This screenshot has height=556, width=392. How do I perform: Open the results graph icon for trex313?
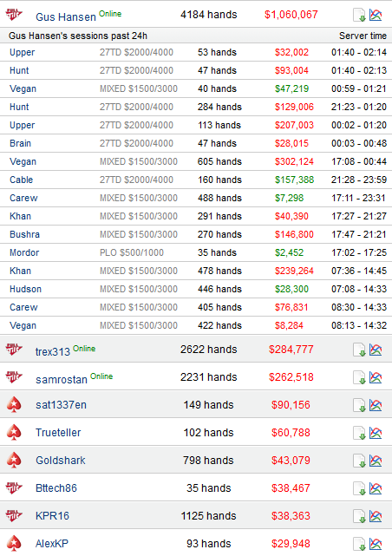tap(376, 350)
